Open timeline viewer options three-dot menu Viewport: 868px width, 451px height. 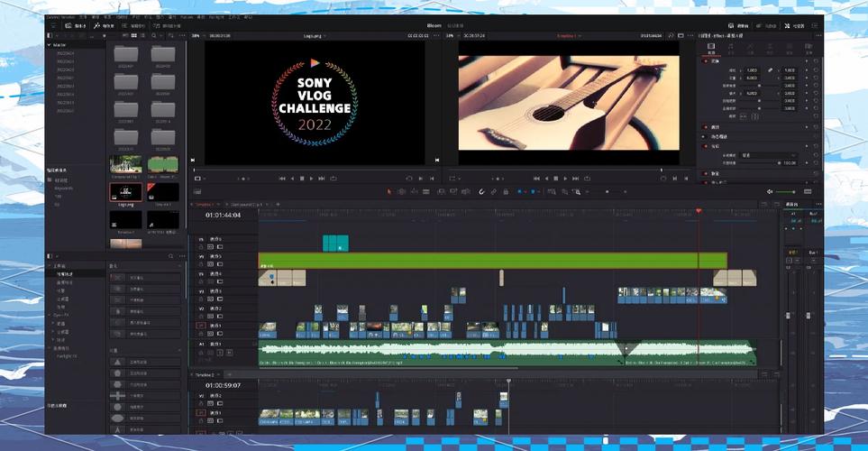(x=690, y=35)
